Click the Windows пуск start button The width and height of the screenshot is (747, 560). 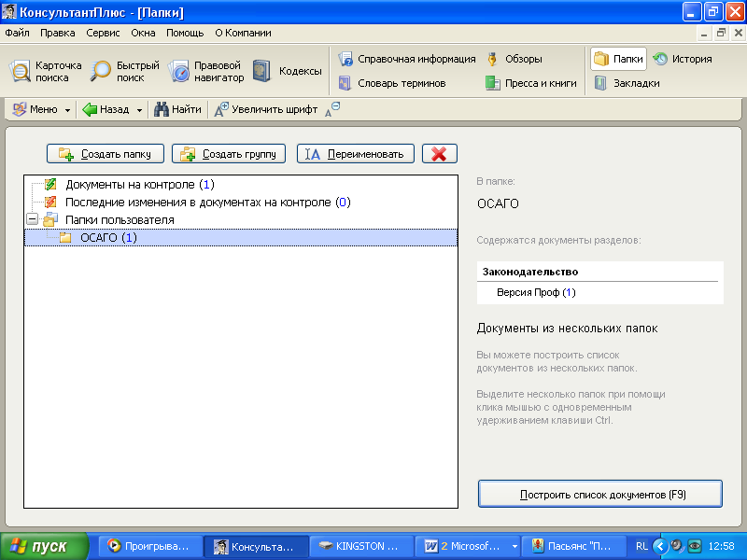(x=44, y=546)
